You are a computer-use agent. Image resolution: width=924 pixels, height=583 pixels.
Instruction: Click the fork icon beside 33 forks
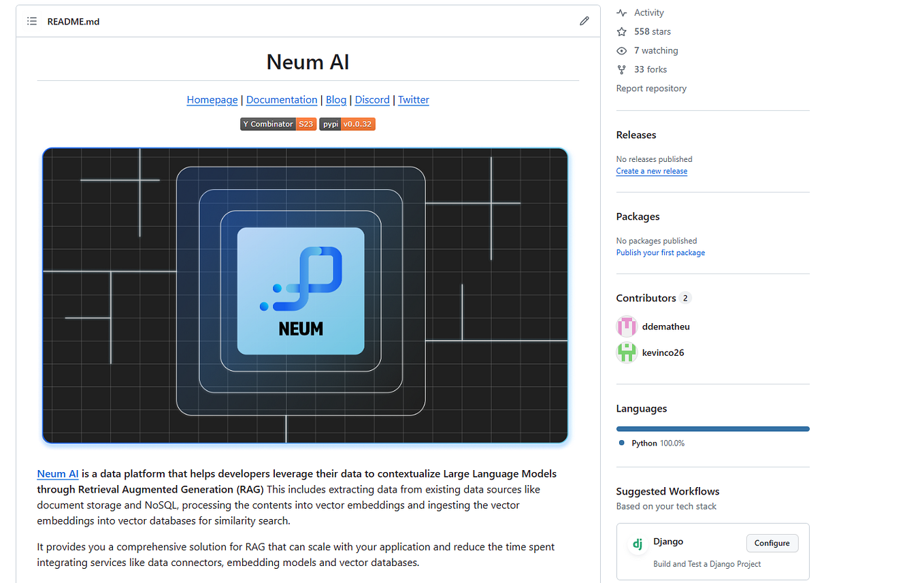[621, 69]
